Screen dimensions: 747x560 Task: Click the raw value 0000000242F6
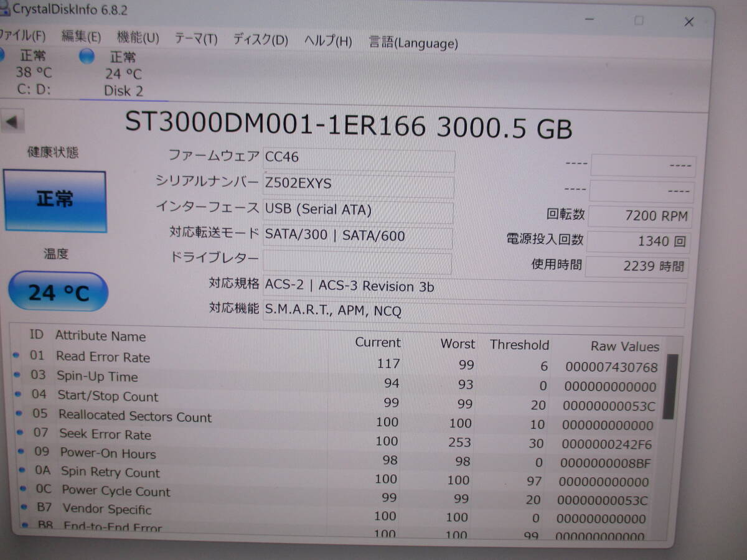607,444
